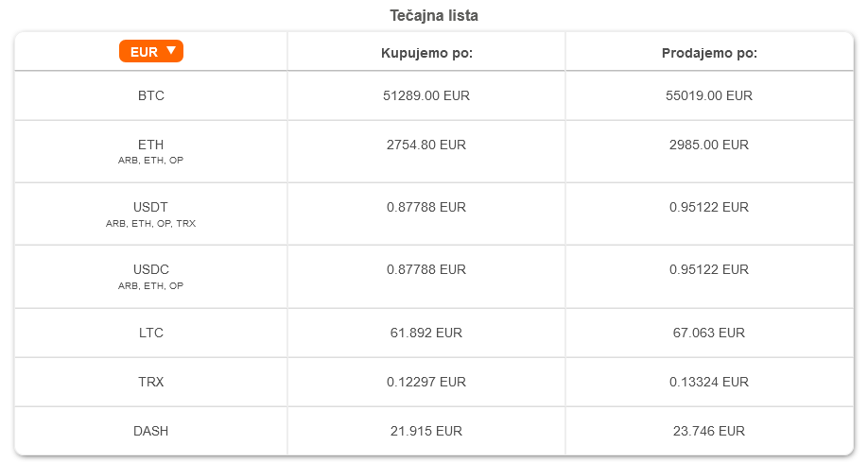The width and height of the screenshot is (868, 462).
Task: Select the DASH row label
Action: pos(151,431)
